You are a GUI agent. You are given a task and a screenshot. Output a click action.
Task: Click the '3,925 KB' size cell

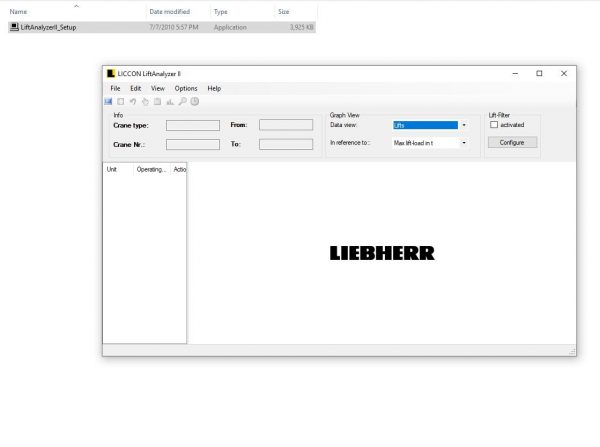302,27
